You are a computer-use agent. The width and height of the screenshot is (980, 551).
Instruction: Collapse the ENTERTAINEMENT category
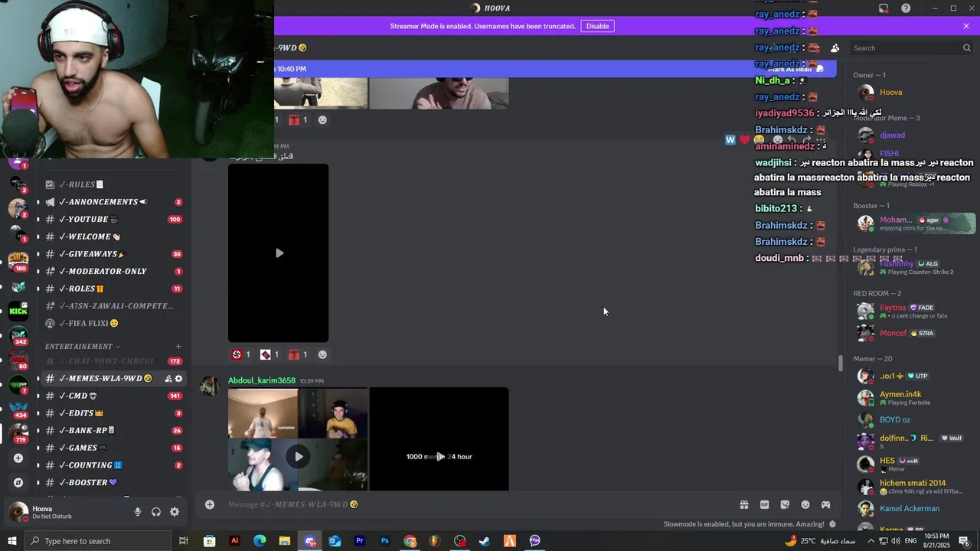83,347
